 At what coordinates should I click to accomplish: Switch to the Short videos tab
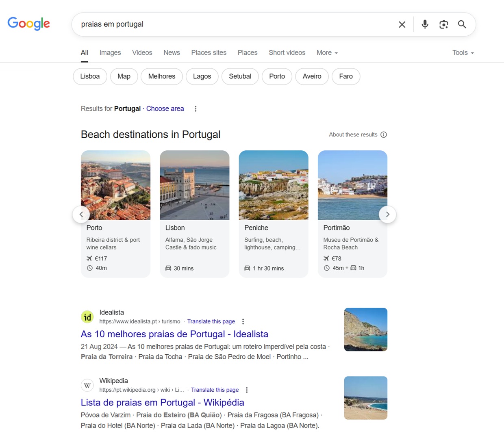pos(287,53)
